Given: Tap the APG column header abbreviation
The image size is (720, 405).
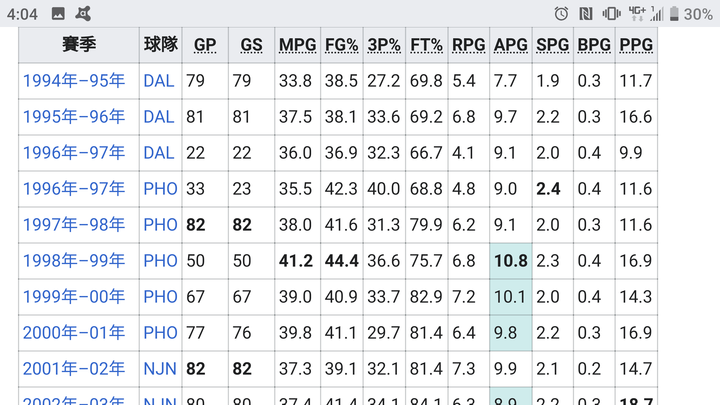Looking at the screenshot, I should pos(511,45).
